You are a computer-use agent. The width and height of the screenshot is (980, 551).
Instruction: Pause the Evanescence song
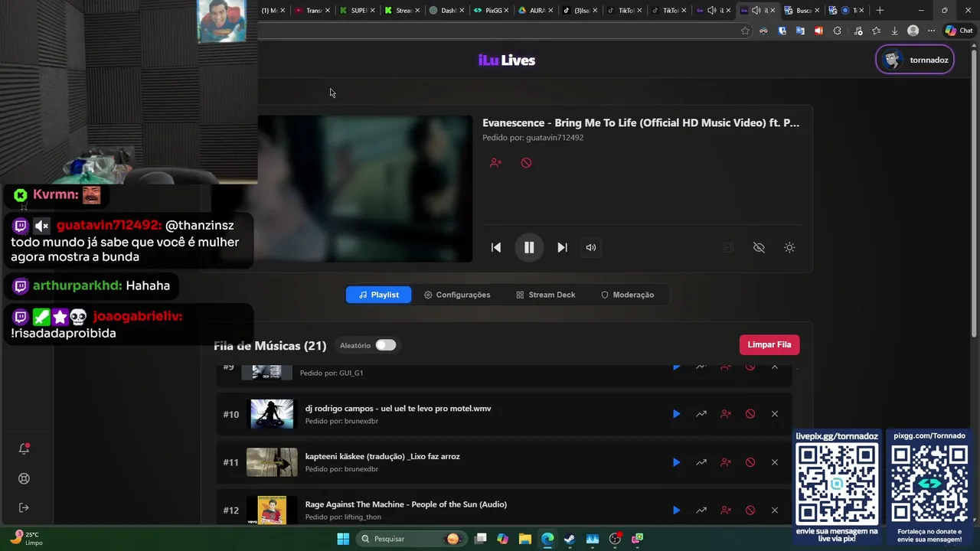click(529, 247)
